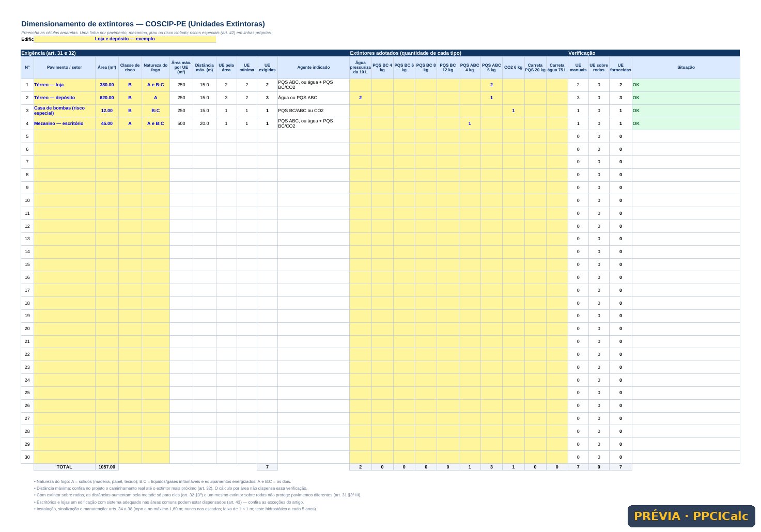Click the Água pressurizada quantity for Térreo — depósito

click(x=361, y=98)
